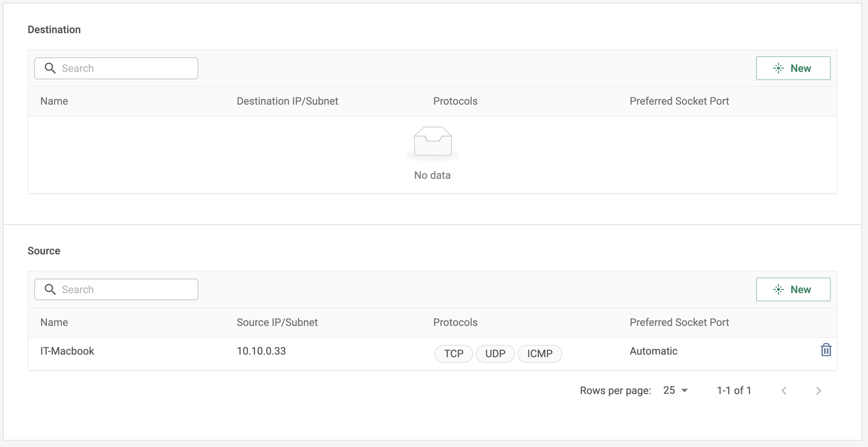
Task: Click the ICMP protocol tag
Action: click(540, 354)
